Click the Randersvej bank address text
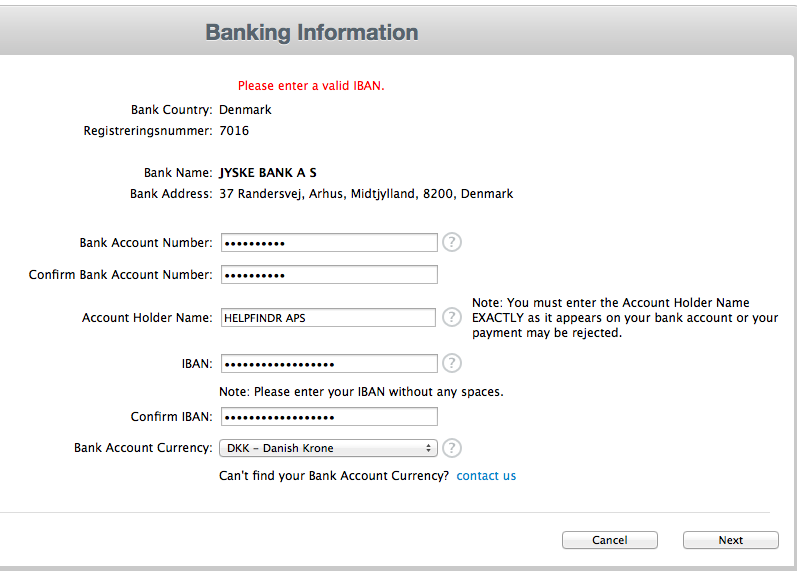Viewport: 797px width, 571px height. point(365,194)
